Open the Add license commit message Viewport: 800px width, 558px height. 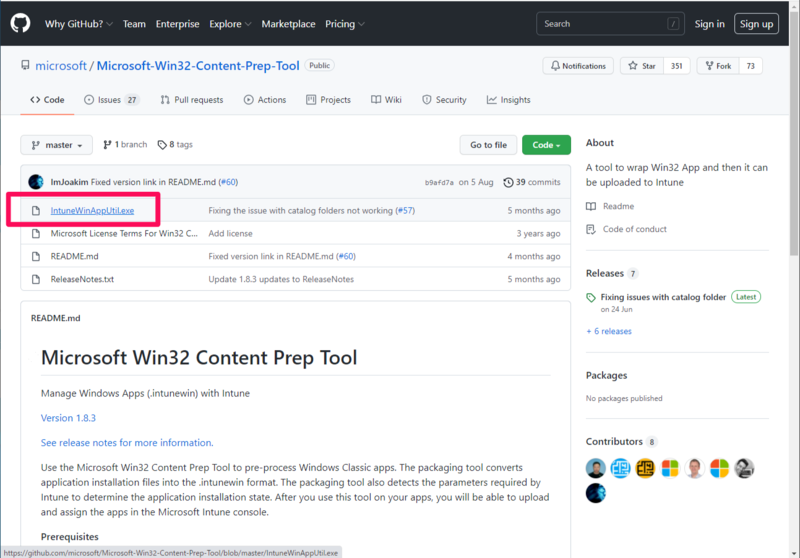coord(230,234)
